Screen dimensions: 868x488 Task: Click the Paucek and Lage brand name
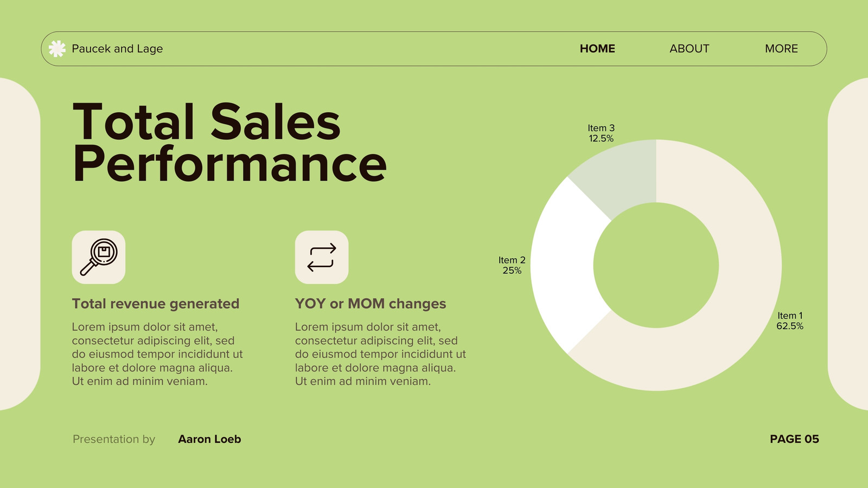coord(117,49)
